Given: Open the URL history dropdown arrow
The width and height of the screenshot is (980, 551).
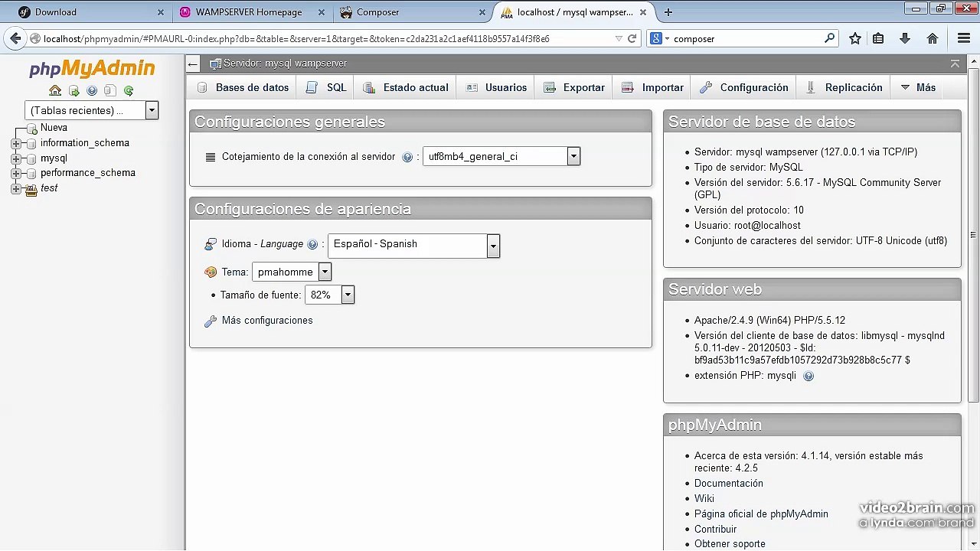Looking at the screenshot, I should click(619, 38).
